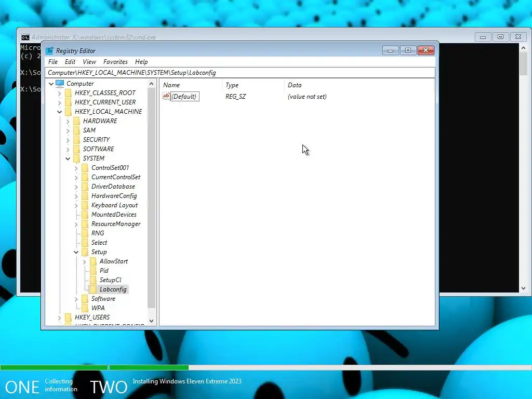The height and width of the screenshot is (399, 532).
Task: Click the REG_SZ type cell
Action: point(235,97)
